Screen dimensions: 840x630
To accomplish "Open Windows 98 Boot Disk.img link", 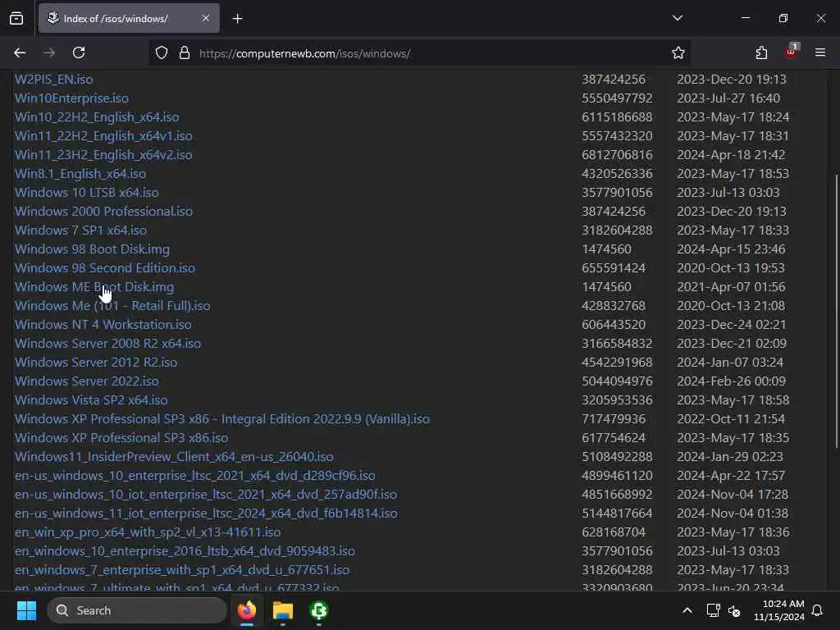I will 92,249.
